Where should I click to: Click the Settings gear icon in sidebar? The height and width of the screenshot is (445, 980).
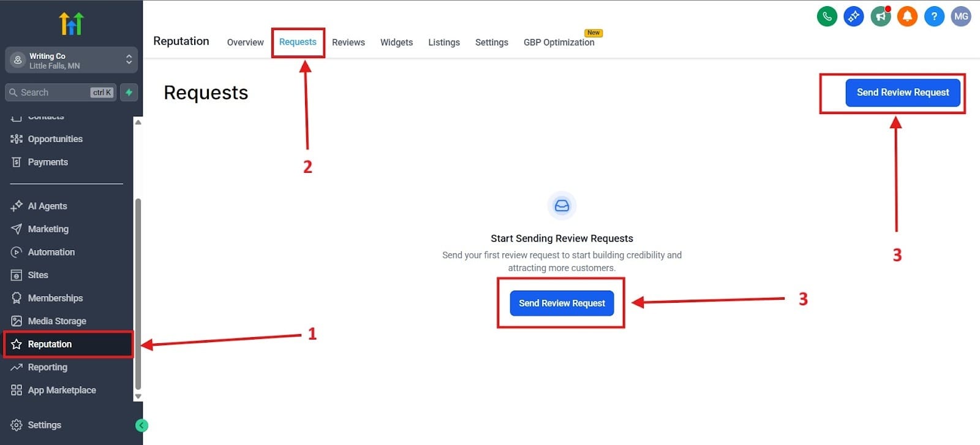click(17, 425)
